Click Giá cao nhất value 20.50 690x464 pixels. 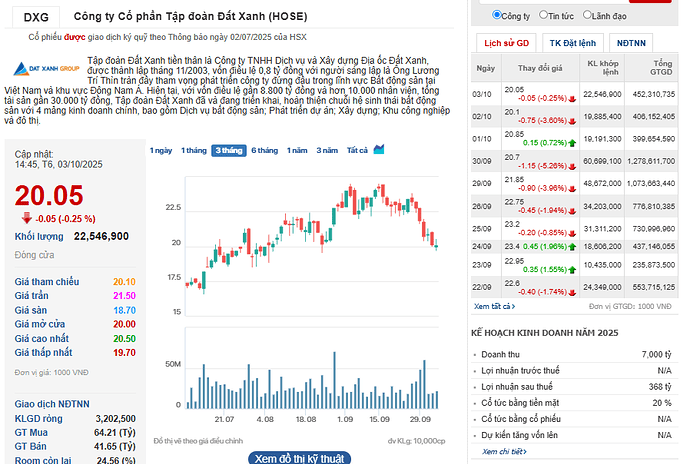[x=124, y=339]
